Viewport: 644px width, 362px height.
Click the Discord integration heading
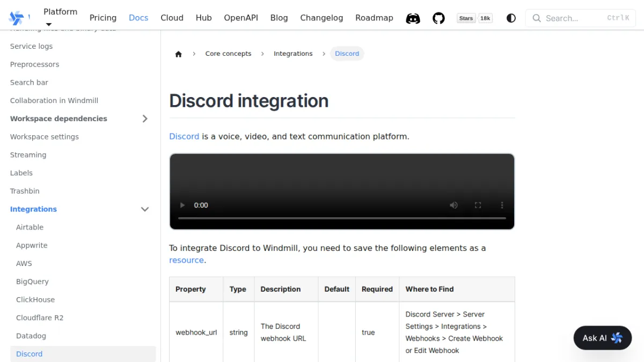click(x=249, y=101)
